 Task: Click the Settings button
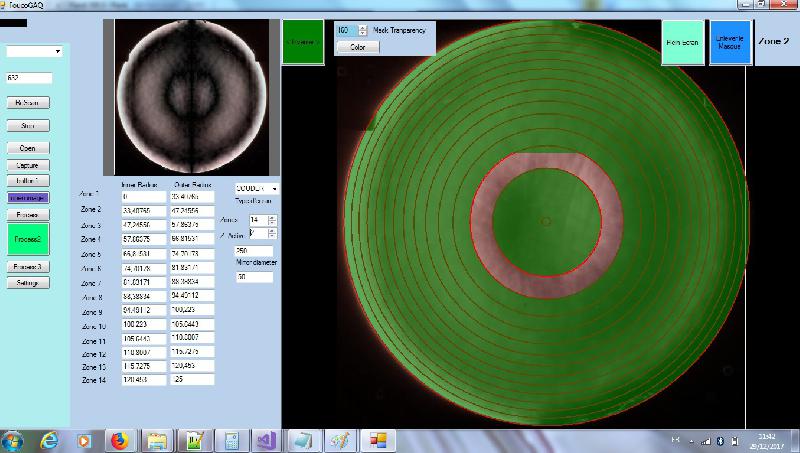click(28, 283)
